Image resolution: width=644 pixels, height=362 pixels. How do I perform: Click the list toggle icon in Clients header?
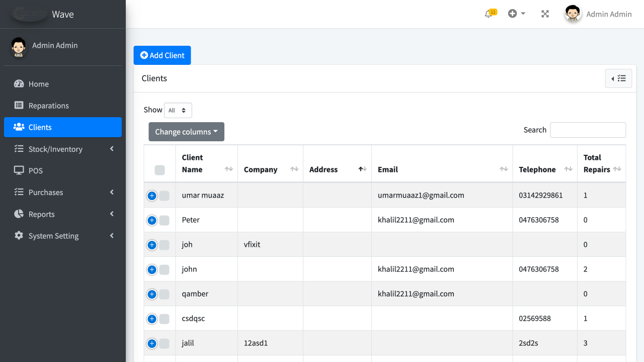pyautogui.click(x=618, y=78)
